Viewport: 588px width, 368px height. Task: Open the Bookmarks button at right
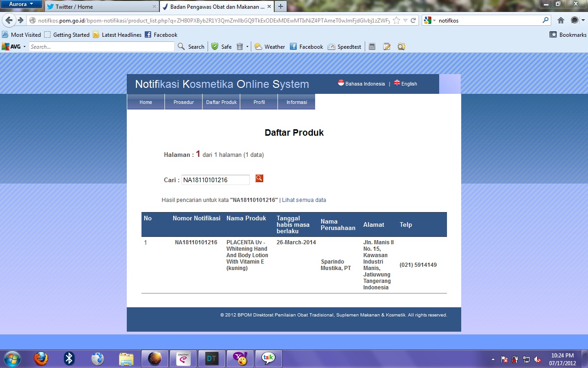568,34
